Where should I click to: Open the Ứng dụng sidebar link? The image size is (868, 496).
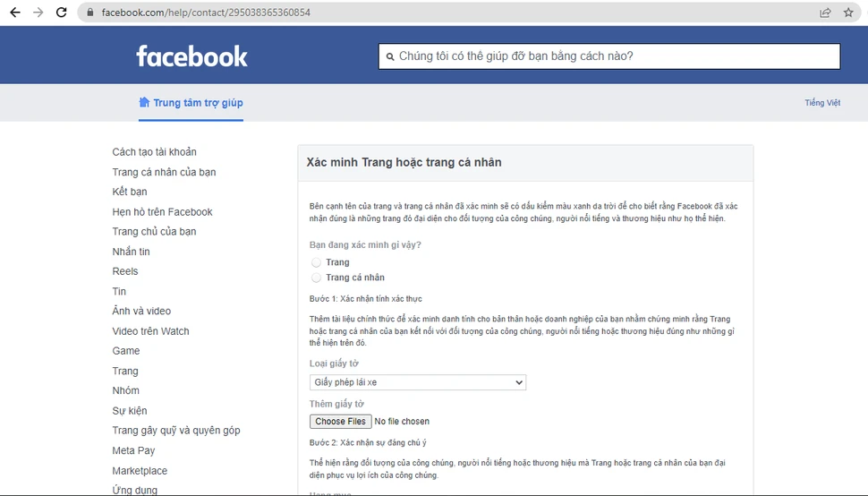tap(134, 490)
